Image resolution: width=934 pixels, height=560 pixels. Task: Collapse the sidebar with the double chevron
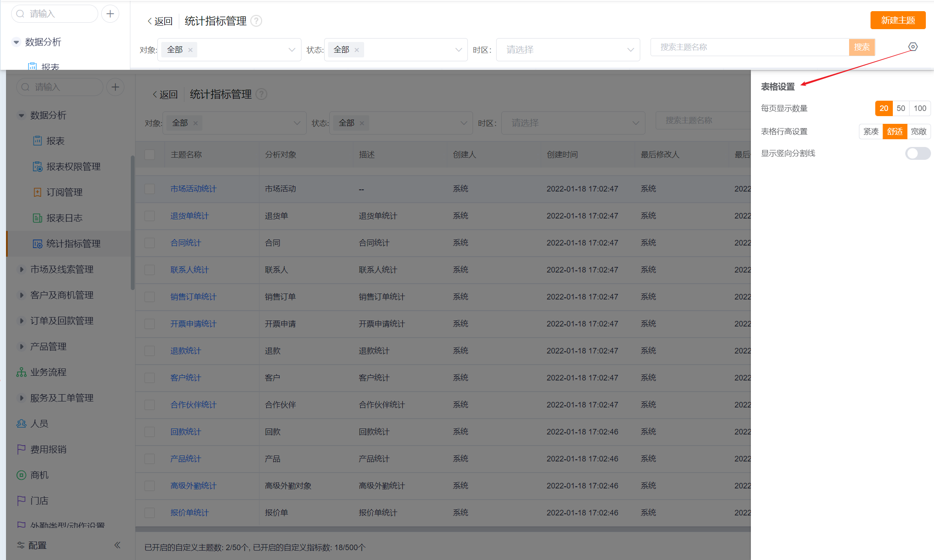(117, 545)
